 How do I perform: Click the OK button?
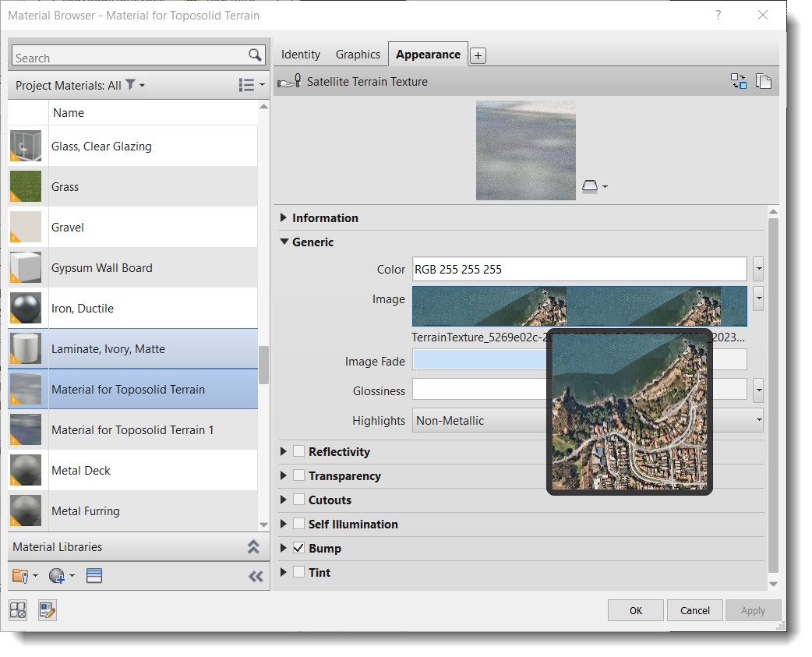click(636, 610)
